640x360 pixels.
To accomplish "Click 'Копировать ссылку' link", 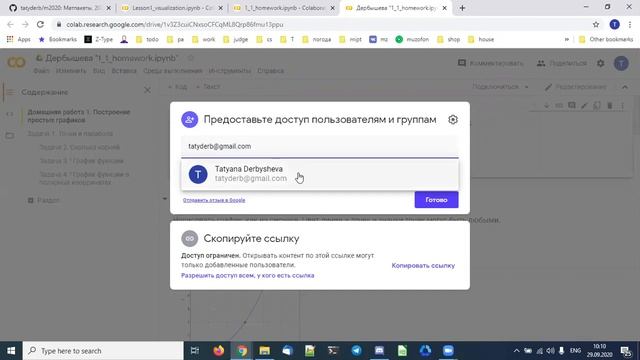I will click(x=423, y=265).
